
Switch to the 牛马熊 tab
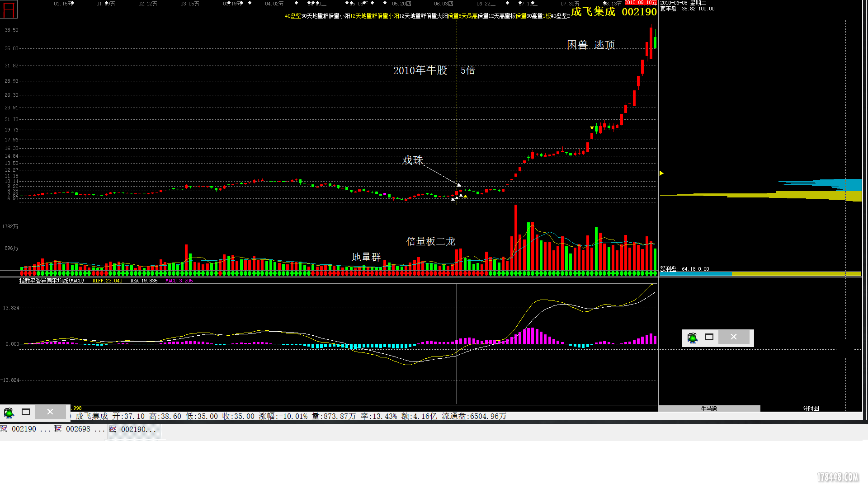[709, 408]
